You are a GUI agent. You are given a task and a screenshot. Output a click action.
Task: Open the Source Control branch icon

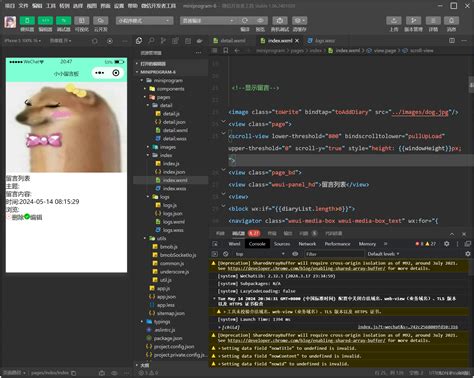click(x=163, y=41)
